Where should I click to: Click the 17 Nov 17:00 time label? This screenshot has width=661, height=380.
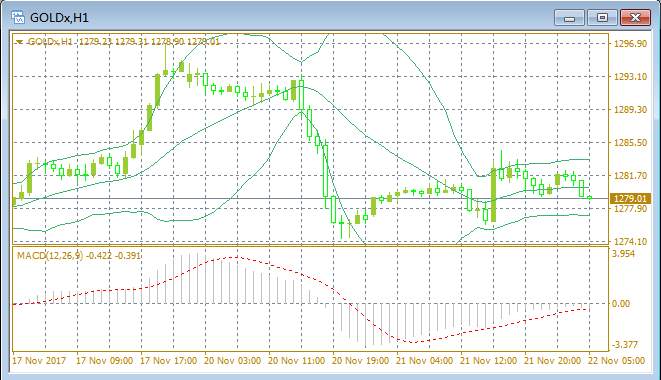point(168,361)
